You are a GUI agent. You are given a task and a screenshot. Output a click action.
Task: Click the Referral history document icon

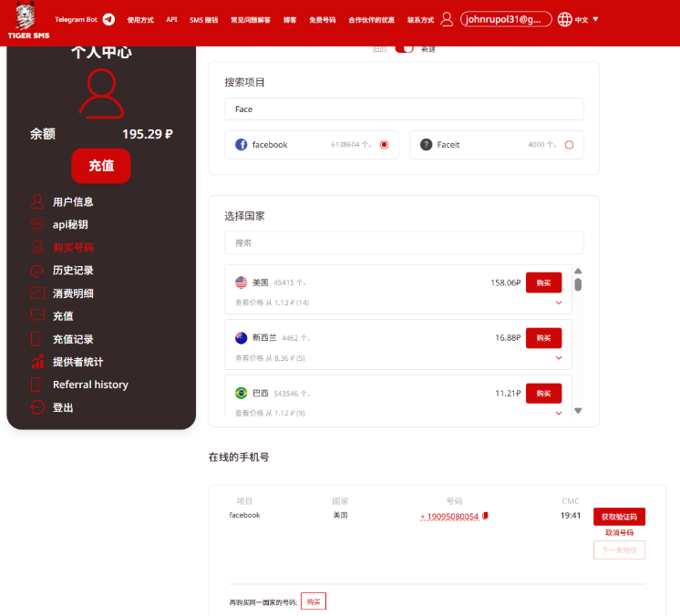[37, 385]
